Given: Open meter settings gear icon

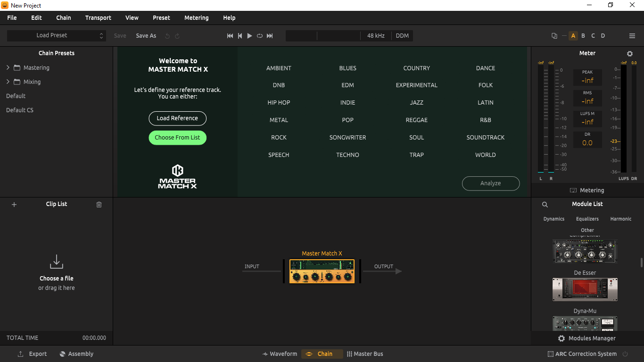Looking at the screenshot, I should [630, 54].
